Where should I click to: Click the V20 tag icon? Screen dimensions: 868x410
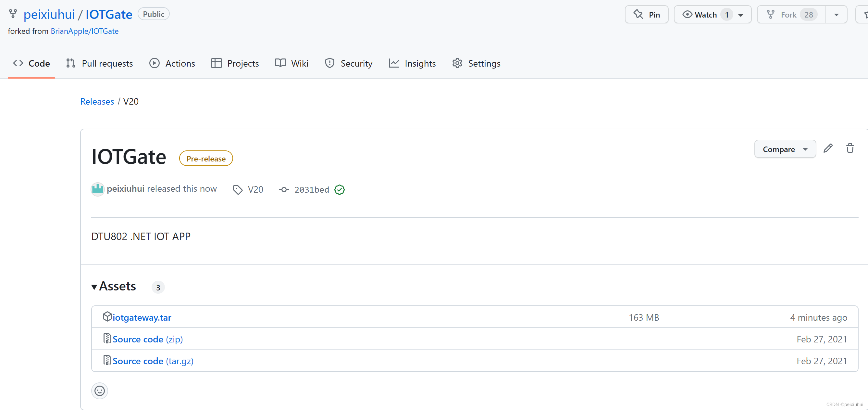pos(238,190)
